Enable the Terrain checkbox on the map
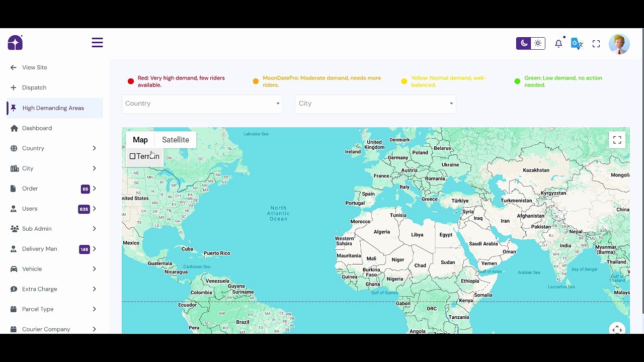Image resolution: width=644 pixels, height=362 pixels. [132, 156]
